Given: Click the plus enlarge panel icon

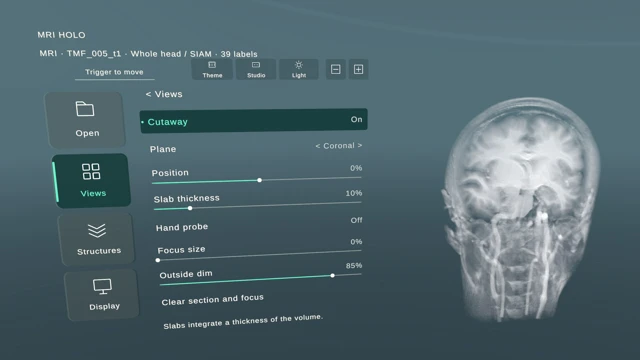Looking at the screenshot, I should click(358, 69).
